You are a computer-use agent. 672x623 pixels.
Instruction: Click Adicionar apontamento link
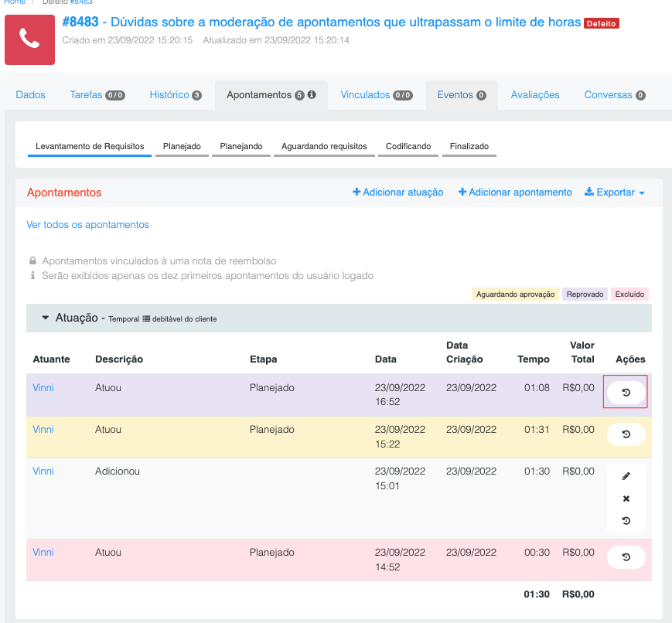515,192
